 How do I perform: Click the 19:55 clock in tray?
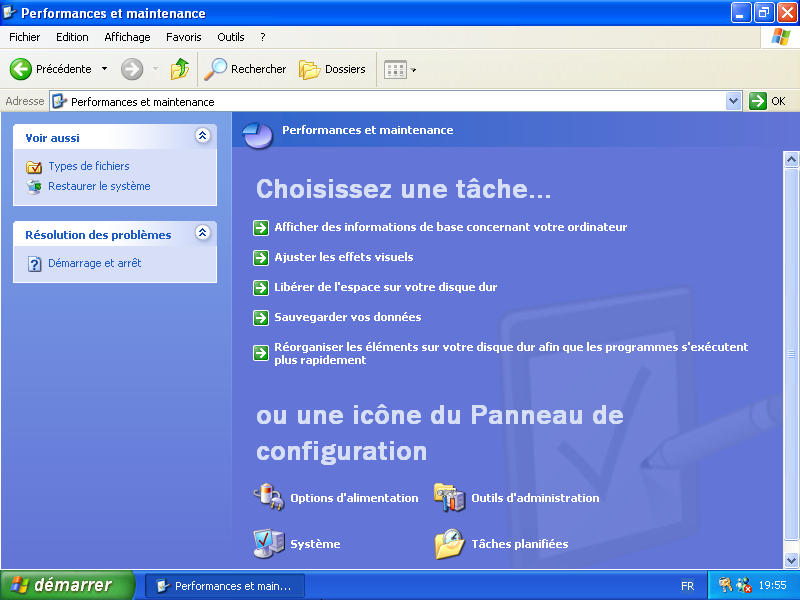coord(772,585)
